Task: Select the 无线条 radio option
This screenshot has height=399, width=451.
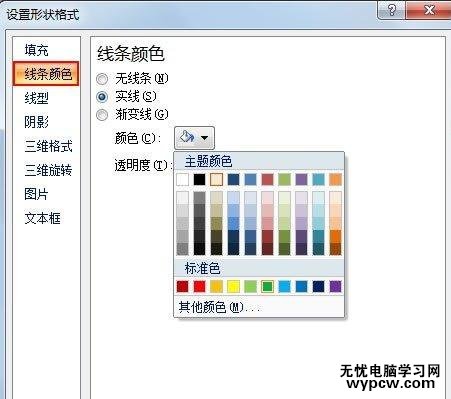Action: (x=102, y=79)
